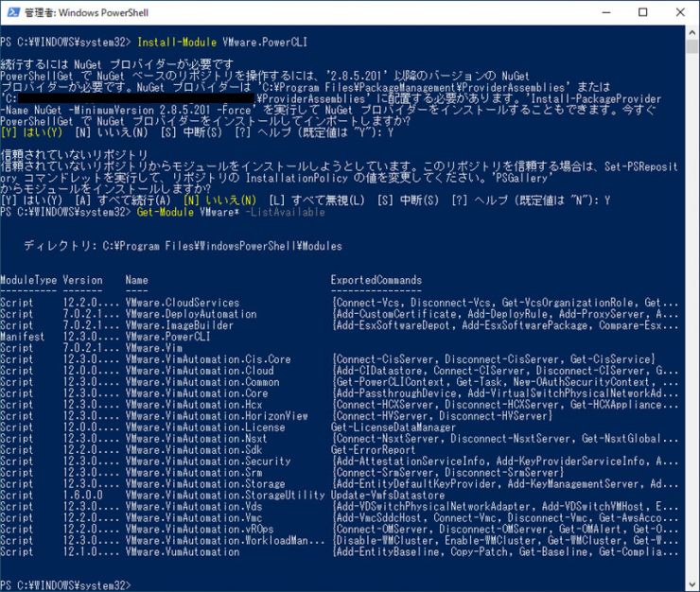Click the ExportedCommands column header

click(376, 280)
